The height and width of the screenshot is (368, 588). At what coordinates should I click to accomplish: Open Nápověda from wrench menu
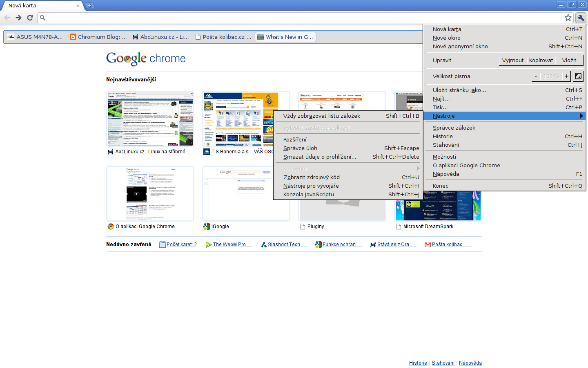[x=504, y=174]
